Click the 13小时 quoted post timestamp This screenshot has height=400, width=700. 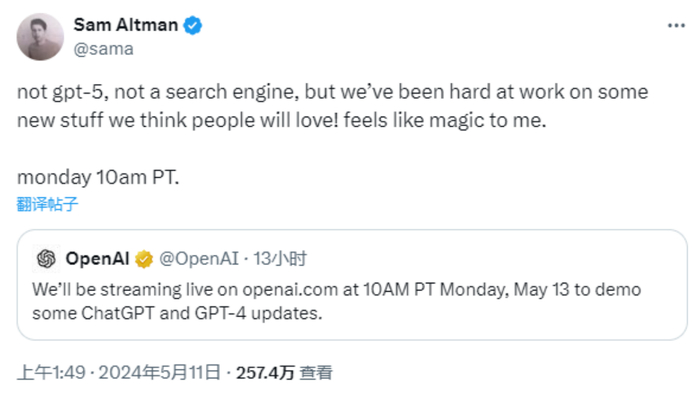(280, 259)
